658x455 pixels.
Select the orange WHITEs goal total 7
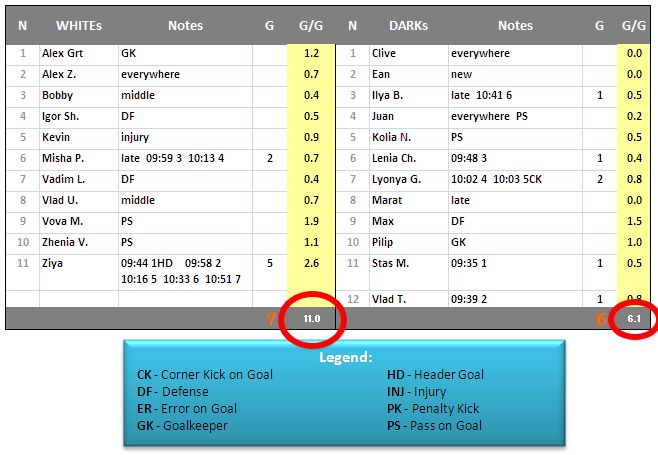point(269,319)
